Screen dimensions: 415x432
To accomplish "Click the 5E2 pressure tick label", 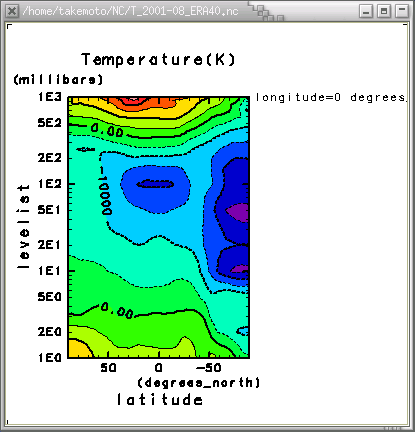I will tap(50, 123).
